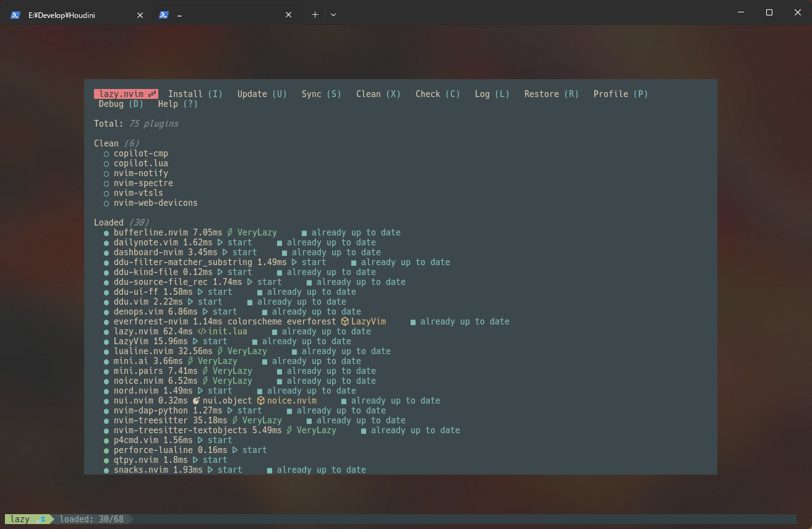
Task: Click the LazyVim package icon on everforest row
Action: click(x=345, y=321)
